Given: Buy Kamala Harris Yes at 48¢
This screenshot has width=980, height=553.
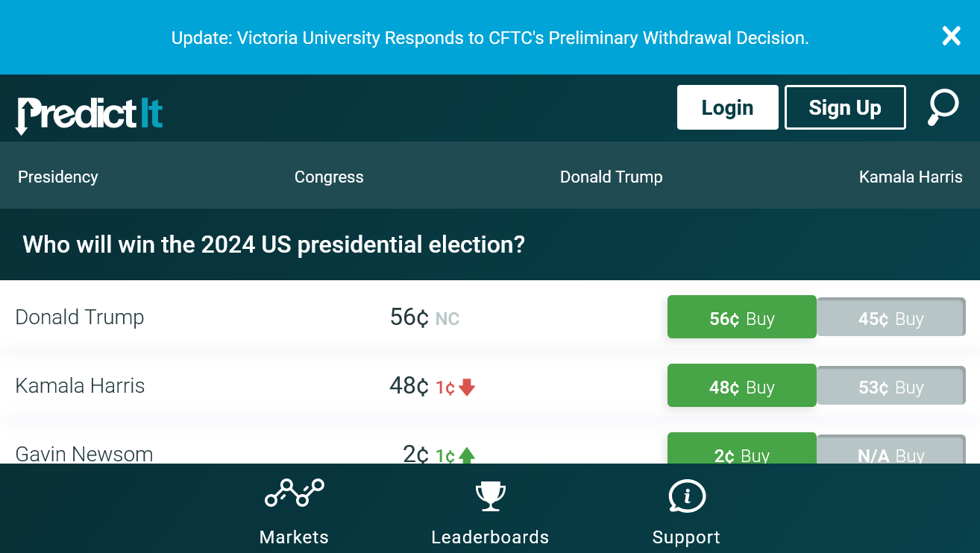Looking at the screenshot, I should point(742,386).
